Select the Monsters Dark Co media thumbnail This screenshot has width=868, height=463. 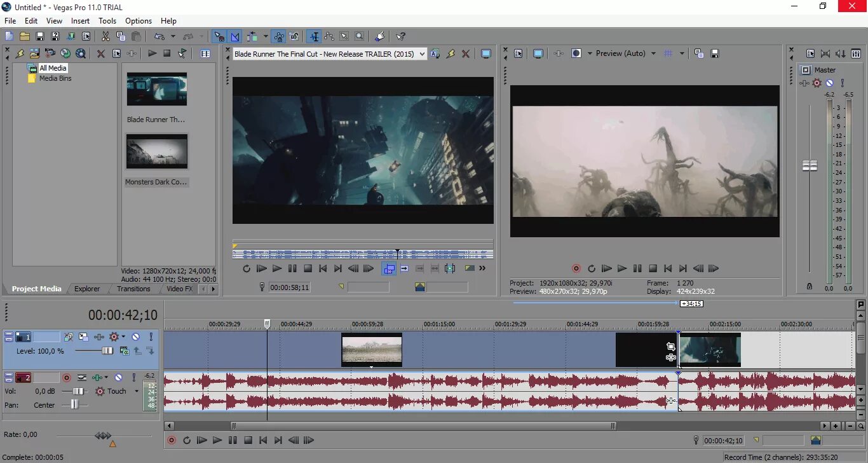(x=157, y=151)
